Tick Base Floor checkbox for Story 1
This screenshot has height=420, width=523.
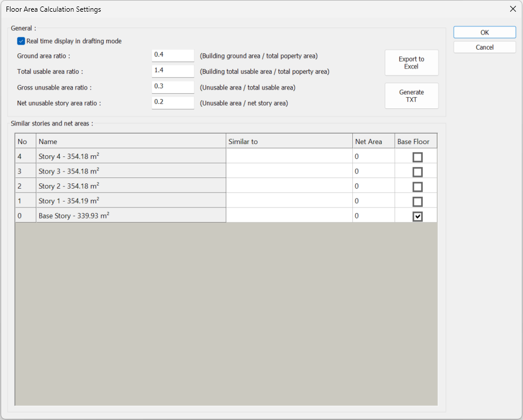click(x=417, y=202)
